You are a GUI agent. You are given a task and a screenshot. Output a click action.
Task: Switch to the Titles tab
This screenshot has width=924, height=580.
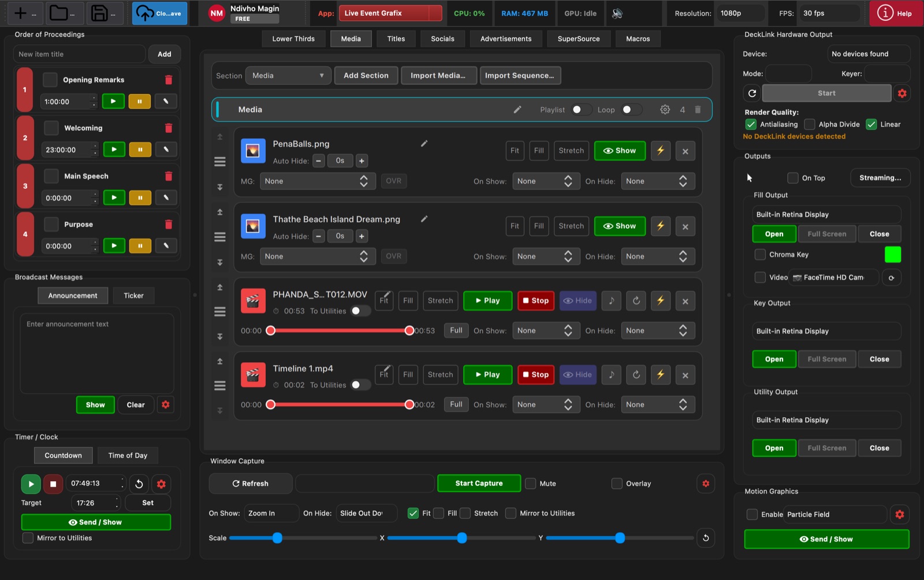click(396, 39)
